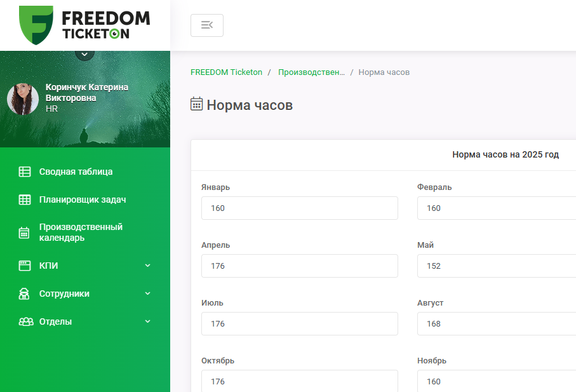This screenshot has height=392, width=576.
Task: Click the calendar icon beside Норма часов heading
Action: (x=196, y=105)
